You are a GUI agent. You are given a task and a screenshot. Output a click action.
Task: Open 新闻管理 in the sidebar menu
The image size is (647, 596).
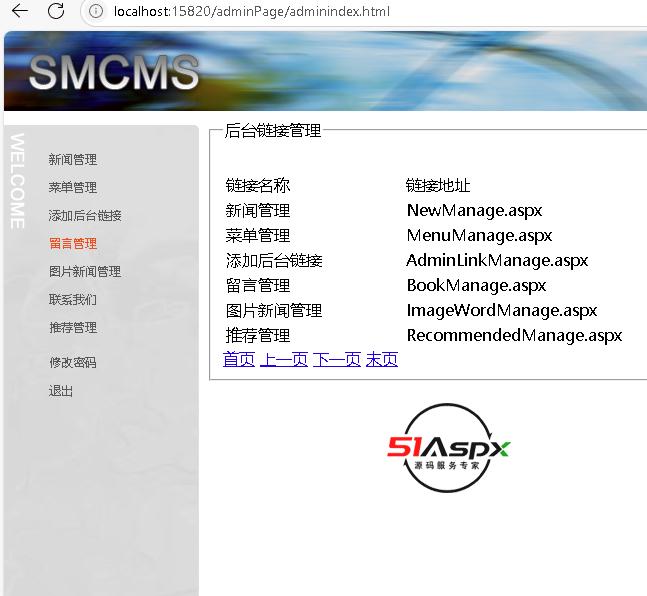[x=73, y=159]
